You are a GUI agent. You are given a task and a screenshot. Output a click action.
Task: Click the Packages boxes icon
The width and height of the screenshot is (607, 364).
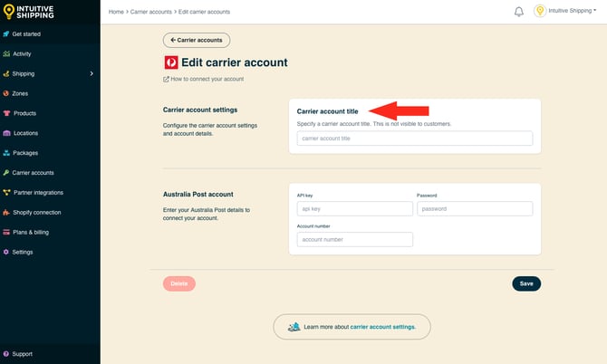(x=6, y=153)
